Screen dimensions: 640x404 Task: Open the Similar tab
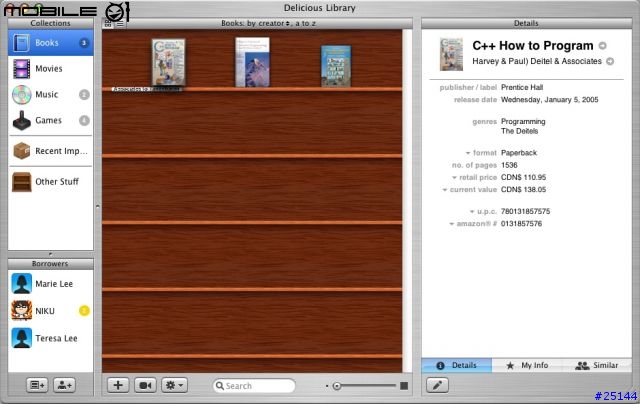click(x=597, y=365)
